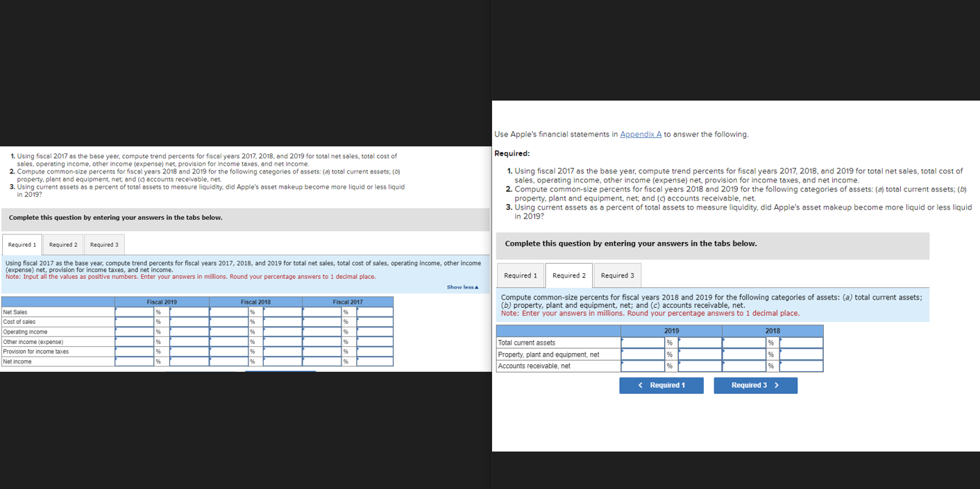Open the Appendix A link
980x489 pixels.
[x=640, y=134]
